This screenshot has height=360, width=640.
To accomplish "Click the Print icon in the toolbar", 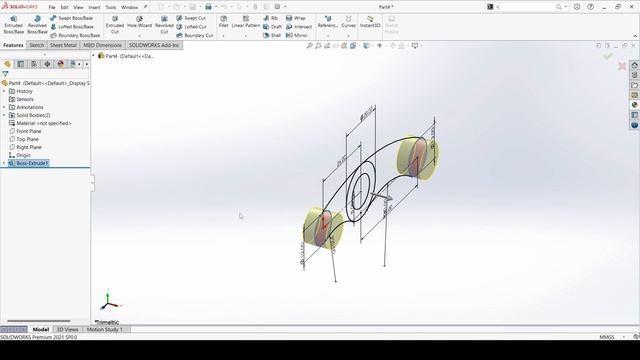I will (x=208, y=7).
